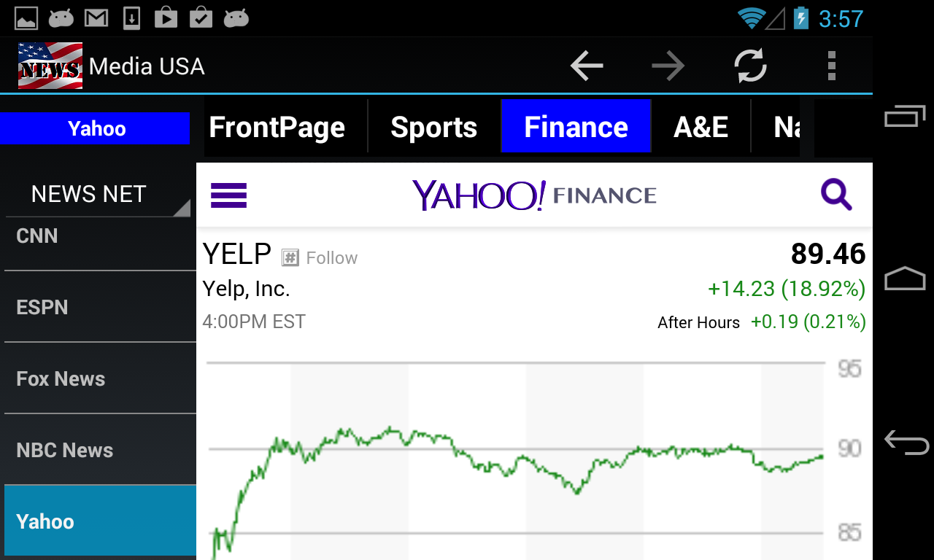Select the A&E tab
Image resolution: width=934 pixels, height=560 pixels.
click(x=700, y=128)
